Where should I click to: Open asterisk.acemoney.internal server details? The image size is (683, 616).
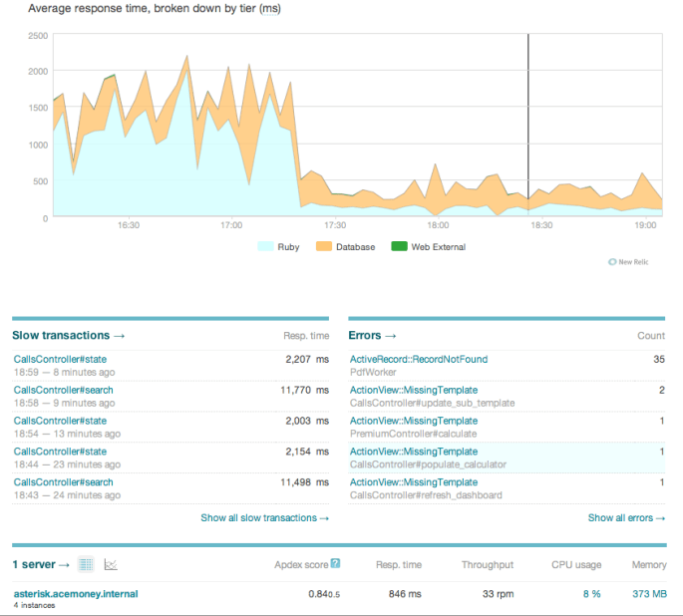tap(76, 594)
